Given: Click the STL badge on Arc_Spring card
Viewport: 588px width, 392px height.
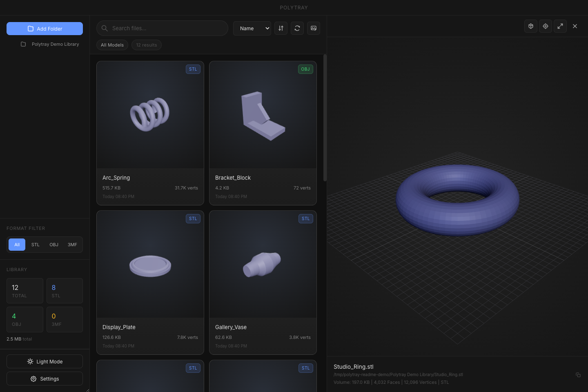Looking at the screenshot, I should pyautogui.click(x=193, y=69).
